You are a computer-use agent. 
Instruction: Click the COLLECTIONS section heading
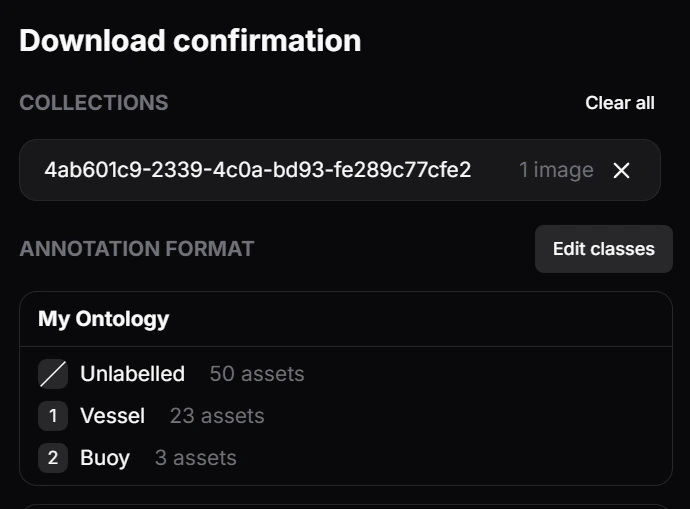click(93, 103)
